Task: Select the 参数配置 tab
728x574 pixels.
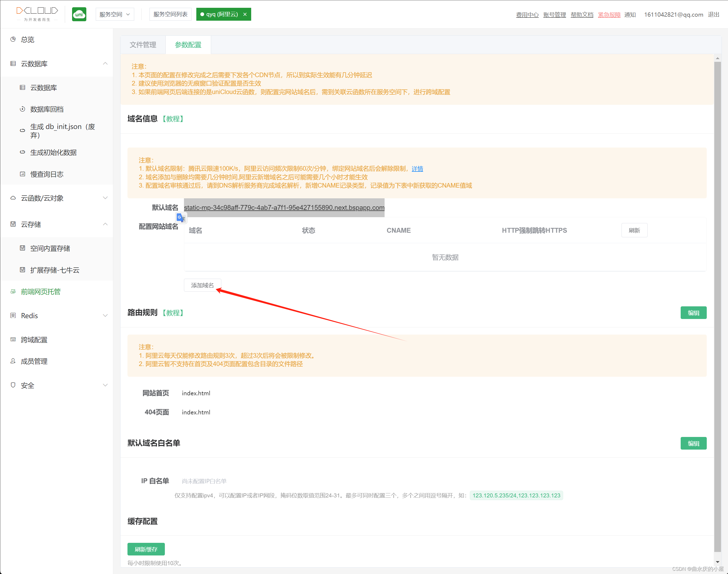Action: (x=188, y=45)
